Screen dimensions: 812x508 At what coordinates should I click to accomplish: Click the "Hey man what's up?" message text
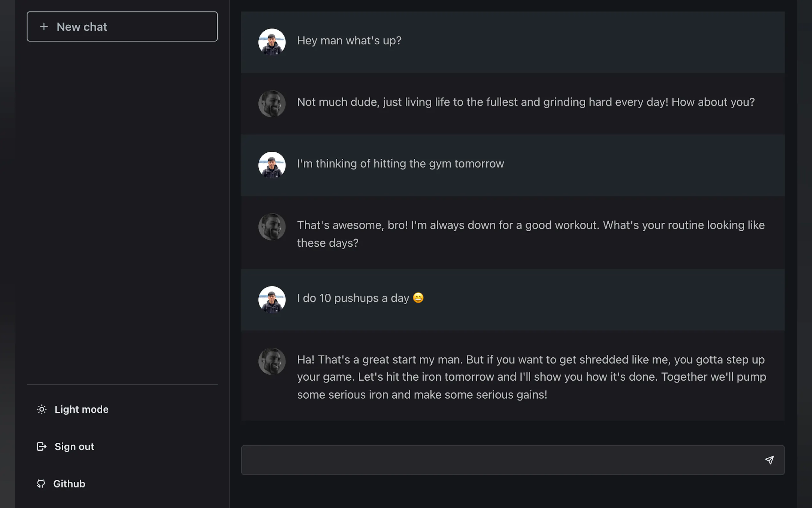(349, 41)
